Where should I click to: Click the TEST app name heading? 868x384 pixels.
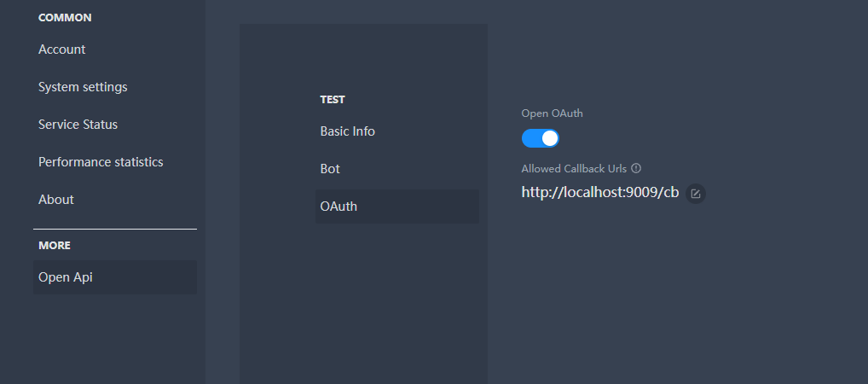coord(333,100)
